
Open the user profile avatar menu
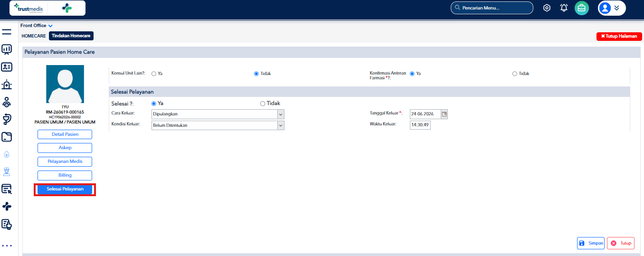point(611,8)
